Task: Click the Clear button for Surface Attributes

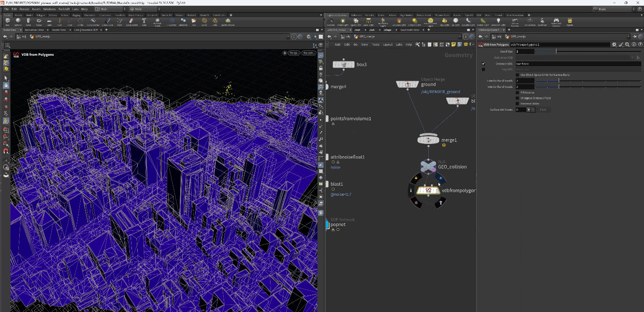Action: pyautogui.click(x=543, y=110)
